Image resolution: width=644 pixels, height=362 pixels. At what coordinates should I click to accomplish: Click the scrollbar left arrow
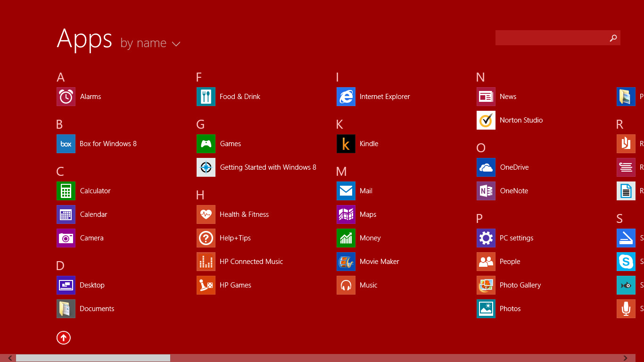[x=10, y=358]
